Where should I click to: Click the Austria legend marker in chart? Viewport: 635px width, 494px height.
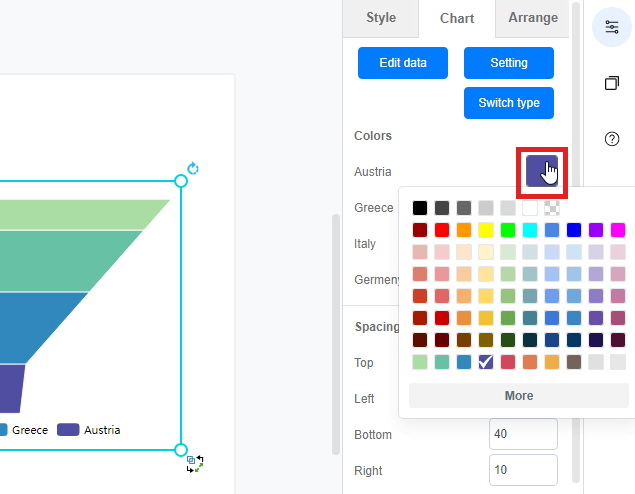click(68, 430)
